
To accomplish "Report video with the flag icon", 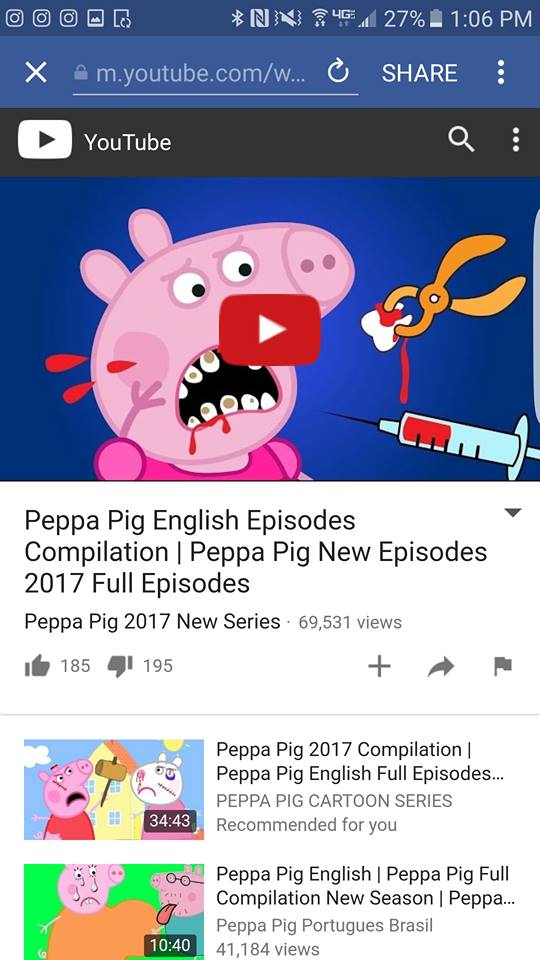I will tap(503, 666).
